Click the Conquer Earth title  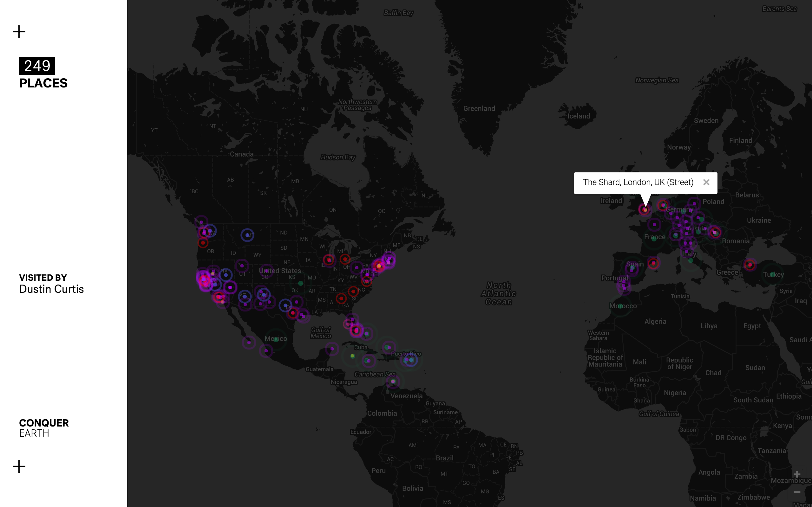[x=44, y=423]
